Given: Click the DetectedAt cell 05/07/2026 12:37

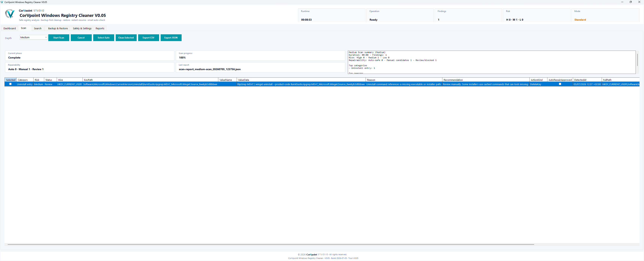Looking at the screenshot, I should coord(587,84).
